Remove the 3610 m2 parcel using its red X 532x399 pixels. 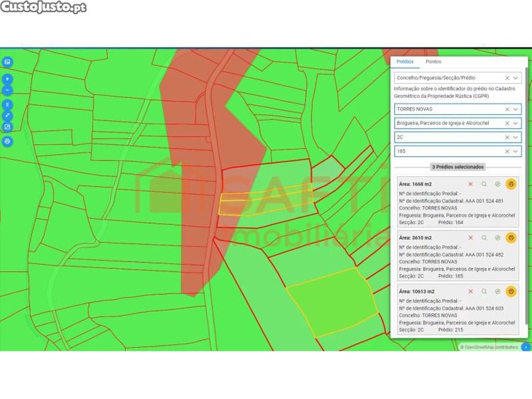click(x=470, y=238)
